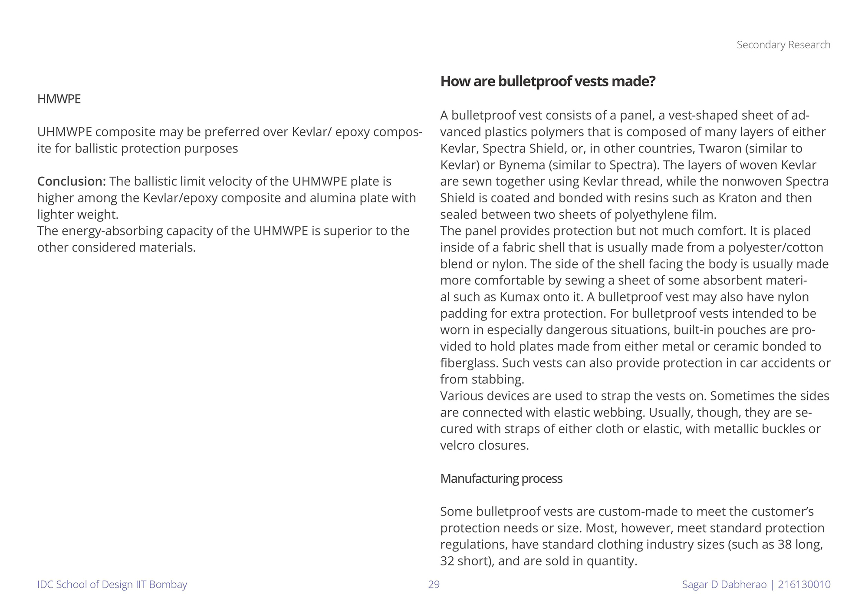Click the HMWPE subheading
The height and width of the screenshot is (614, 868).
59,99
